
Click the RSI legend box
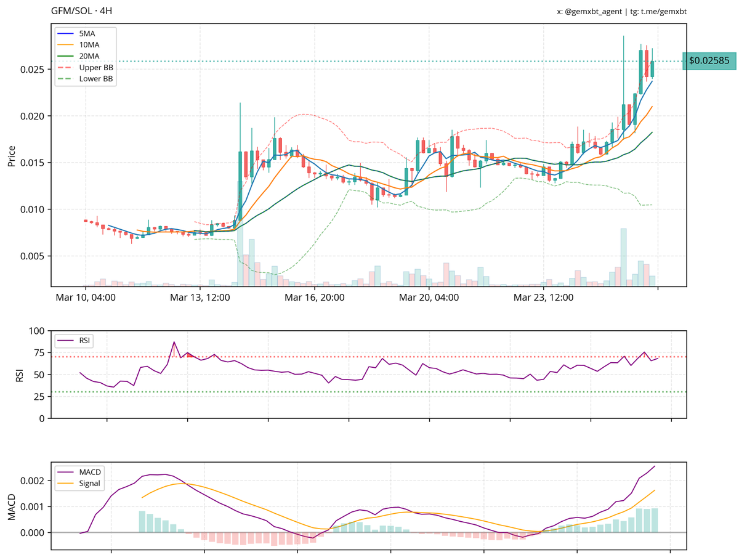pyautogui.click(x=73, y=341)
